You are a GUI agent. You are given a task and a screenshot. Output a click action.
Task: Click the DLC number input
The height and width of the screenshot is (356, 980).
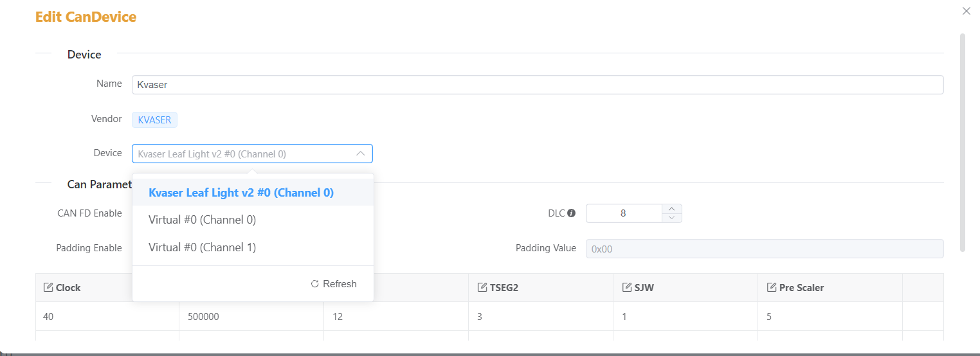[x=623, y=213]
